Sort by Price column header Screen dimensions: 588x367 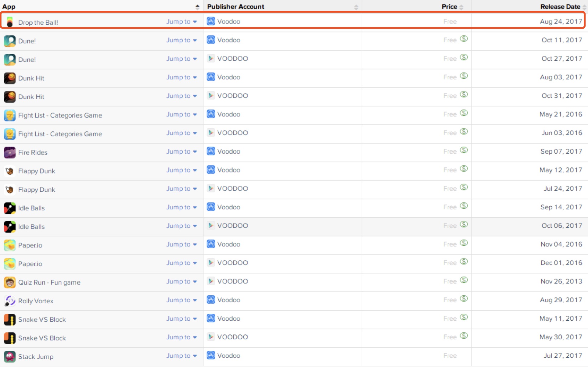coord(449,6)
